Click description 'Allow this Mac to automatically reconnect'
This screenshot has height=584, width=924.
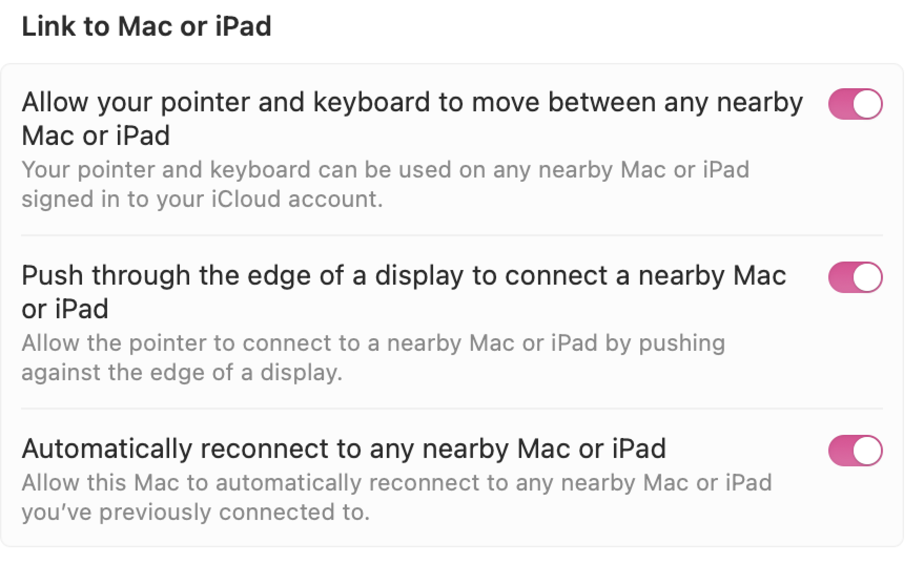[x=396, y=483]
